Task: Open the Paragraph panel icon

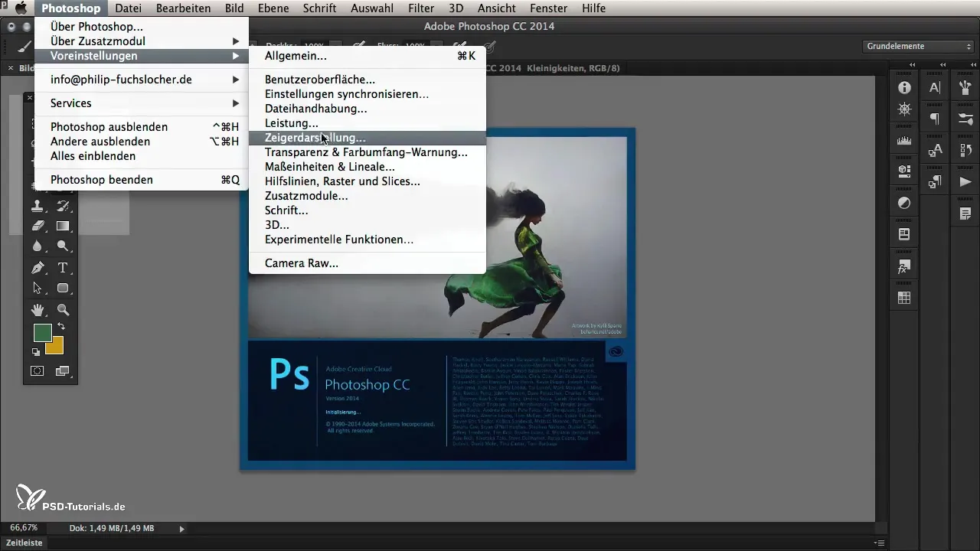Action: pyautogui.click(x=935, y=119)
